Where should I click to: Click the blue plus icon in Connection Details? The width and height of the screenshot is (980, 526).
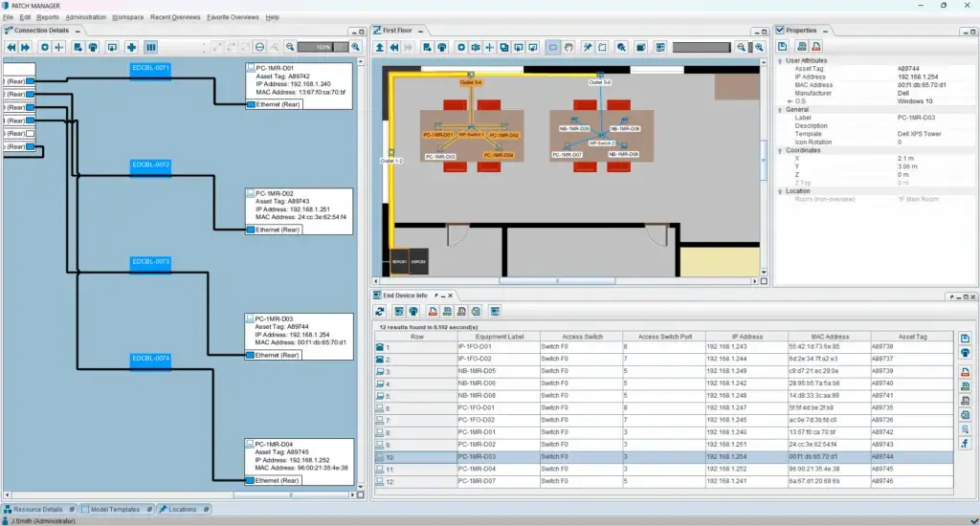click(x=132, y=46)
